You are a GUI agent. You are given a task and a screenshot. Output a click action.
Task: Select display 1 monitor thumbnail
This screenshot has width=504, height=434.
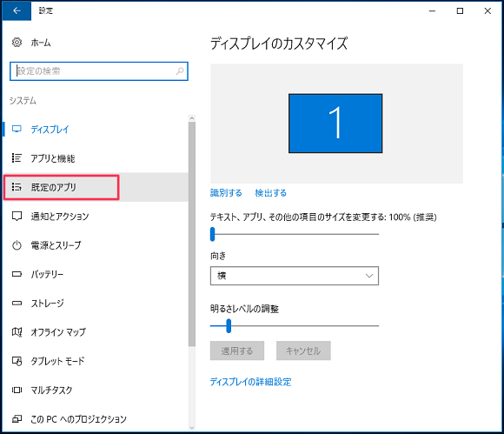[335, 124]
